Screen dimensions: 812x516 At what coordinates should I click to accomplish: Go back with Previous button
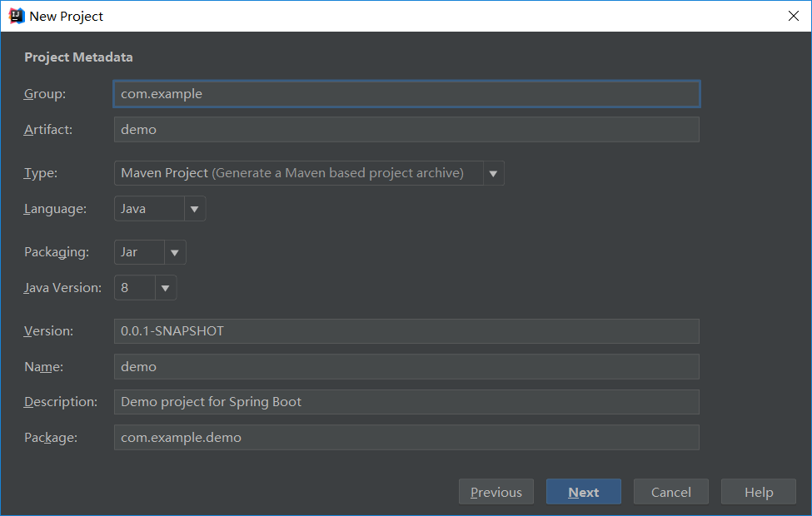pos(496,492)
